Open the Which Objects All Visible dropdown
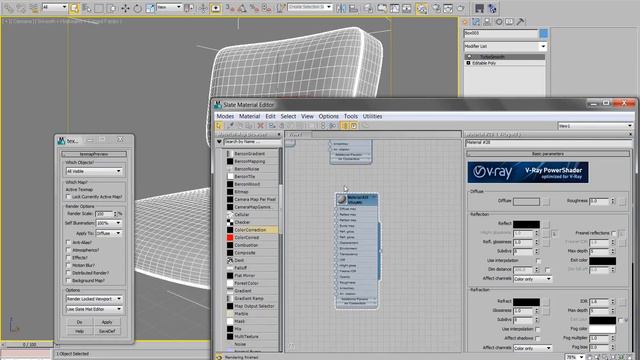The height and width of the screenshot is (360, 640). 94,171
